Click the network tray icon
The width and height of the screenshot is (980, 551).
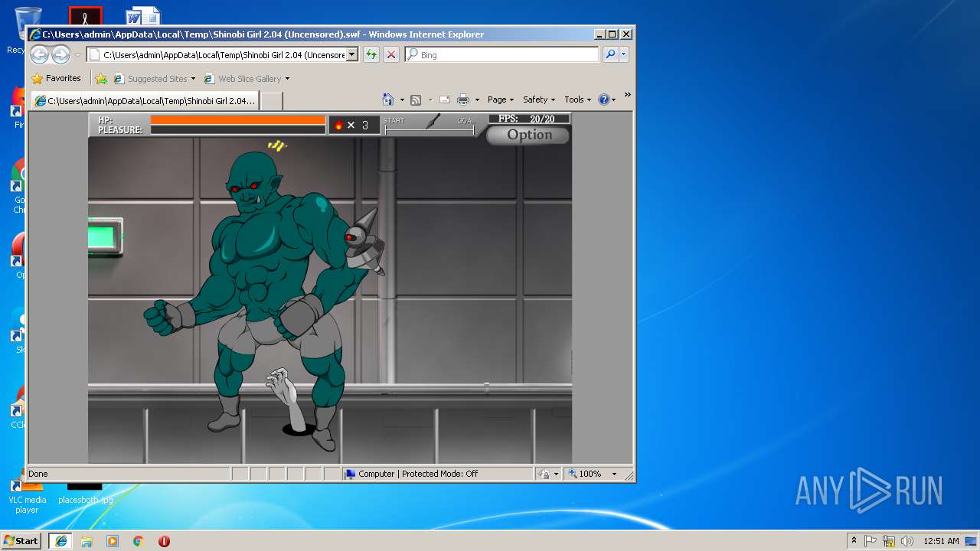tap(889, 541)
